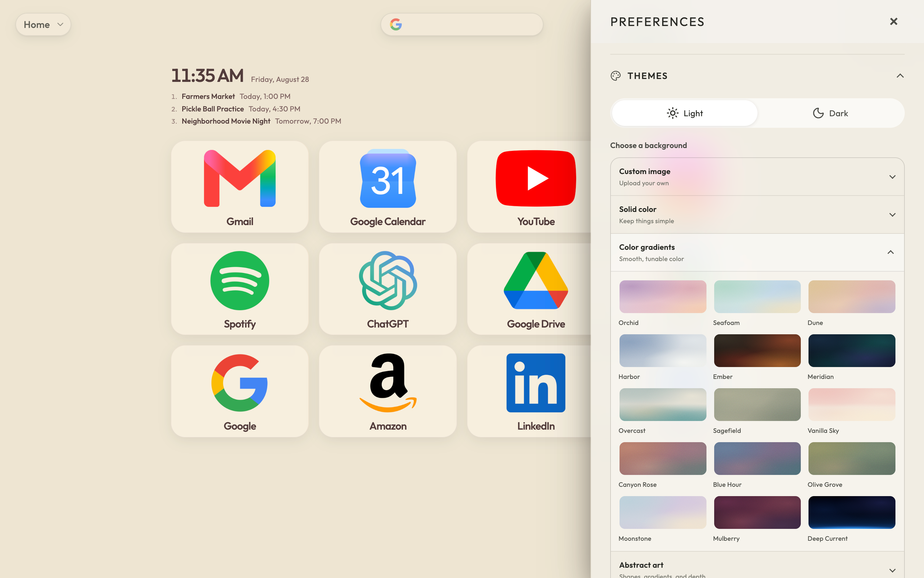This screenshot has width=924, height=578.
Task: Click the Amazon tile label
Action: 388,426
